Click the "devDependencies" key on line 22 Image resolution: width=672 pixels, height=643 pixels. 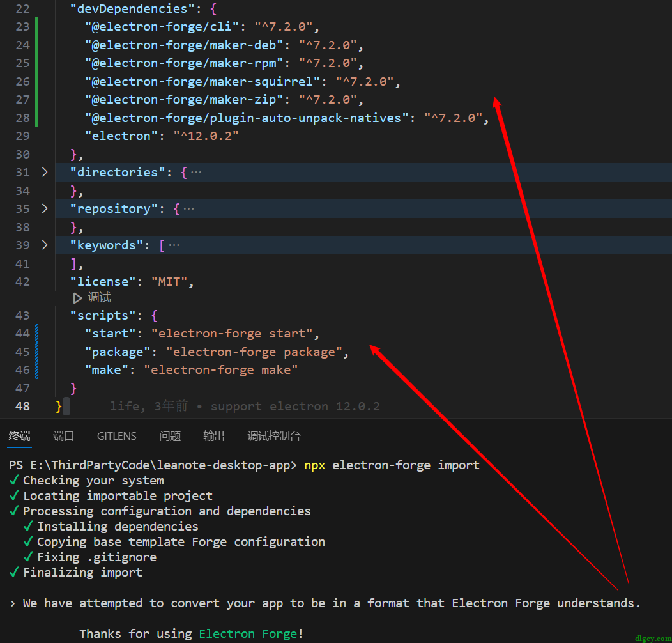click(132, 8)
